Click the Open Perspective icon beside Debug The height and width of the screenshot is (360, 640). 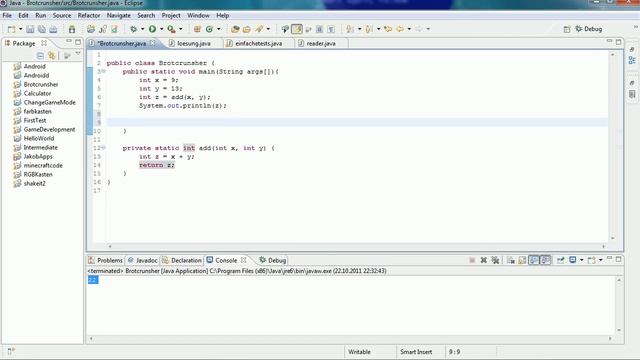point(567,29)
